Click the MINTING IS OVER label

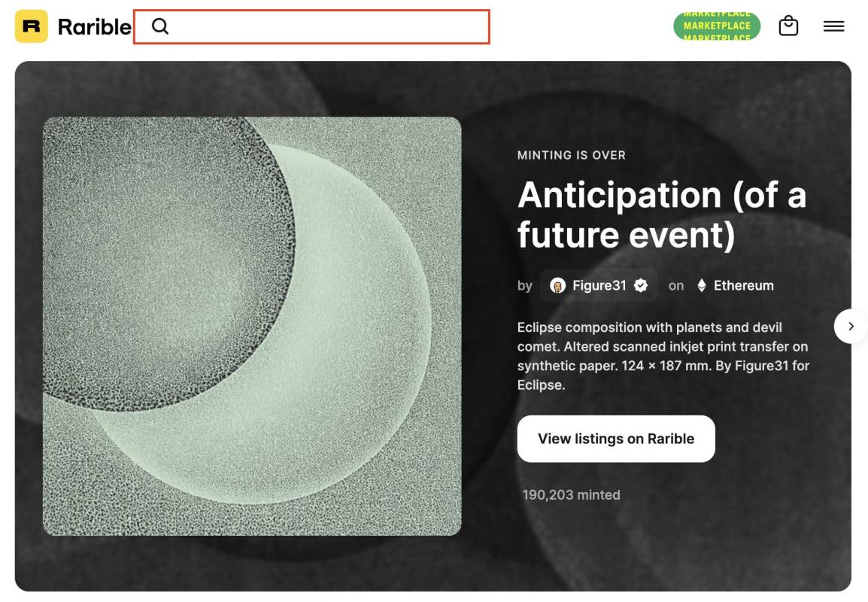click(572, 156)
